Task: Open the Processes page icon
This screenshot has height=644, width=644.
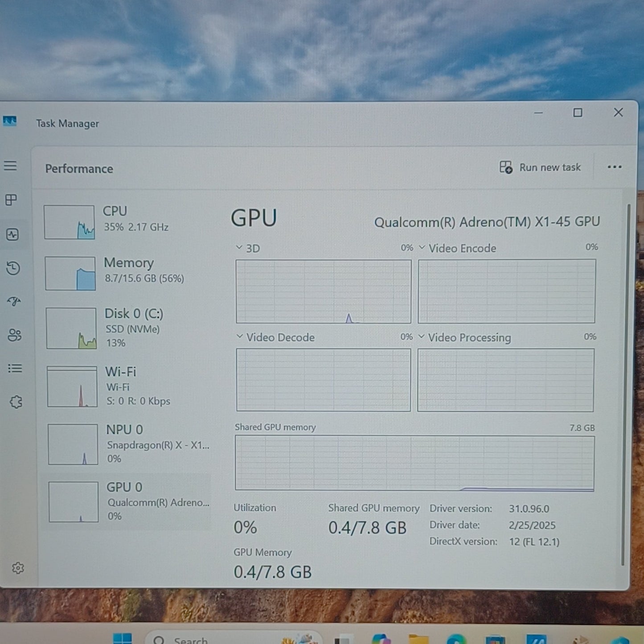Action: tap(11, 200)
